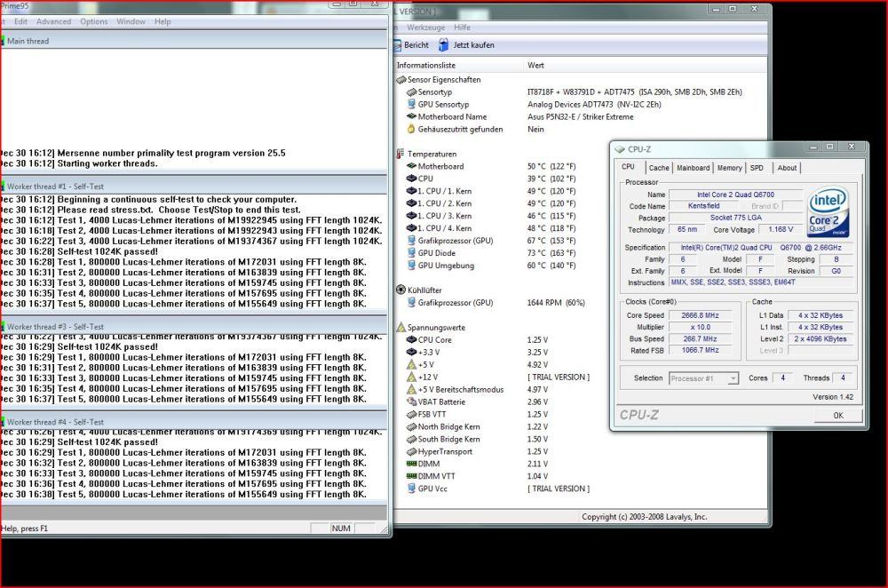Click the Multiplier x 10.0 field
Screen dimensions: 888x588
pos(701,328)
